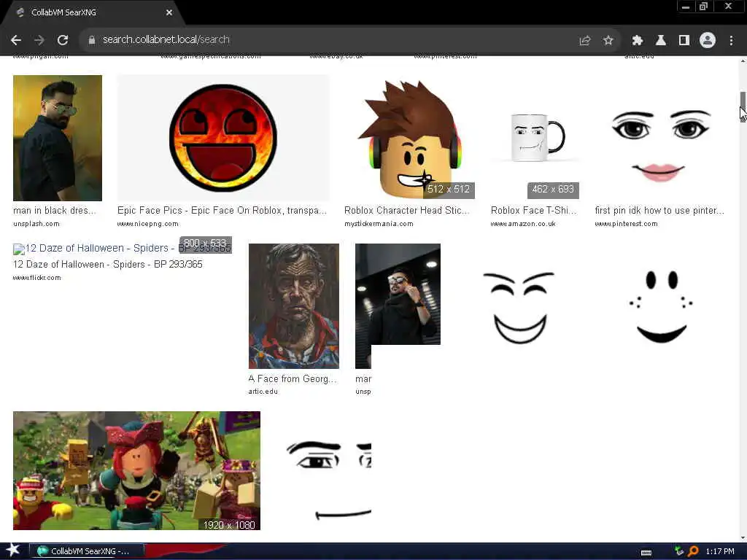
Task: Select CollabVM SearXNG taskbar window button
Action: pos(87,551)
